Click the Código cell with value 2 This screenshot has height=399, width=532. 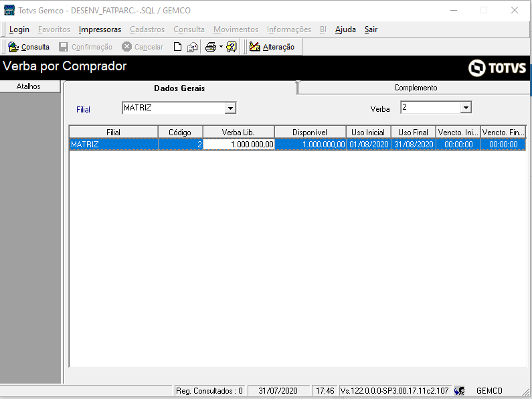pyautogui.click(x=181, y=144)
